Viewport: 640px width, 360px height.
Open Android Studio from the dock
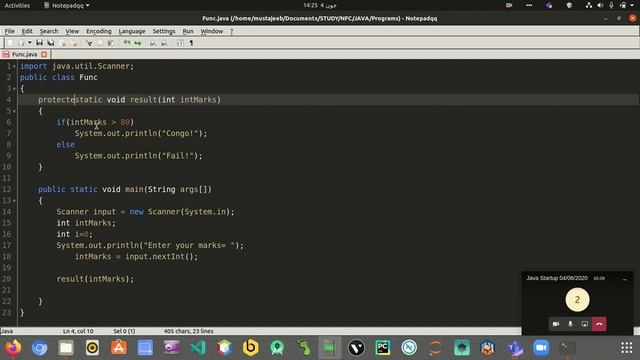point(277,348)
